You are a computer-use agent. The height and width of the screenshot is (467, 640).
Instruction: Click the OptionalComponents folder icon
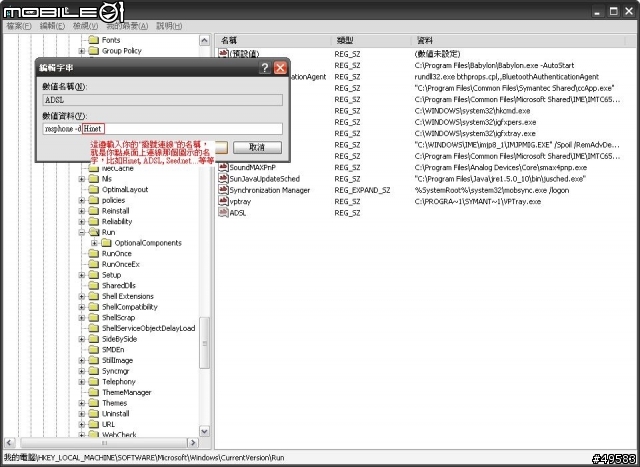coord(107,243)
